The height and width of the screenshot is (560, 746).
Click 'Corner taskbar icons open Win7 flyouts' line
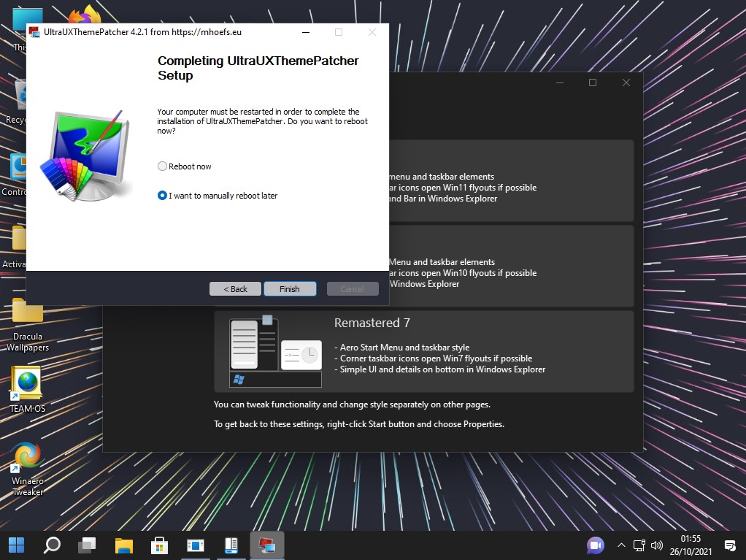434,358
